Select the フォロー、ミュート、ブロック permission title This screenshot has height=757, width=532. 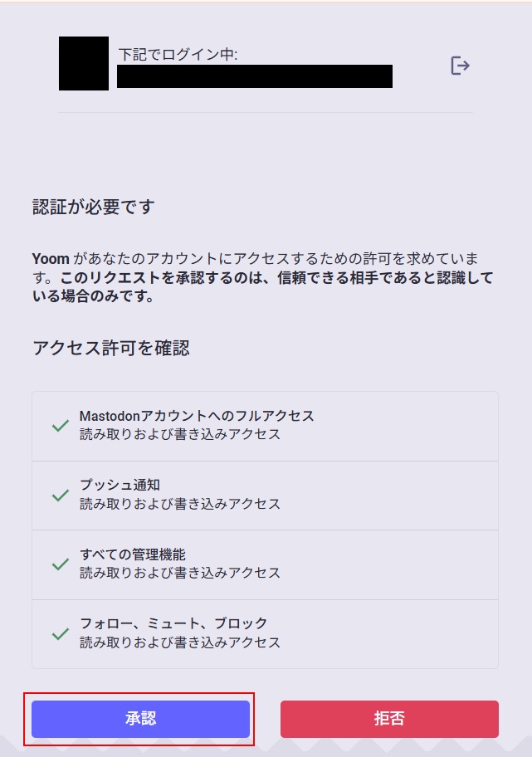tap(173, 623)
